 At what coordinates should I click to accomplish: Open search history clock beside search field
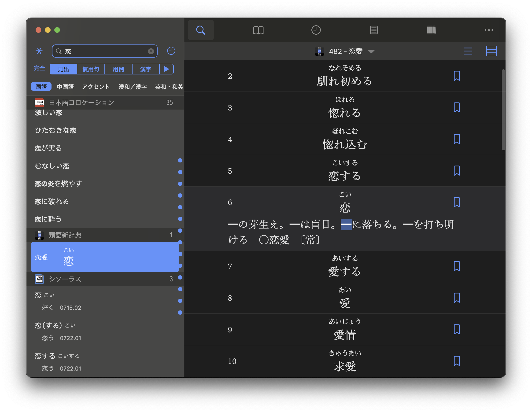click(171, 51)
